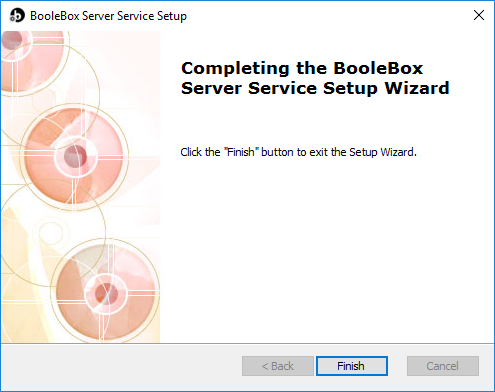The width and height of the screenshot is (495, 392).
Task: Click the bottom orange disc in the banner
Action: point(105,293)
